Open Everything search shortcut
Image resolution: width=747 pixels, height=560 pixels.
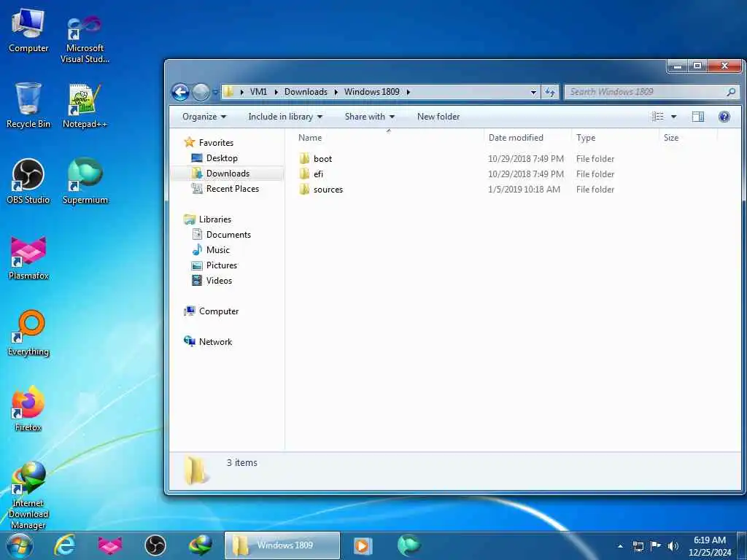28,333
